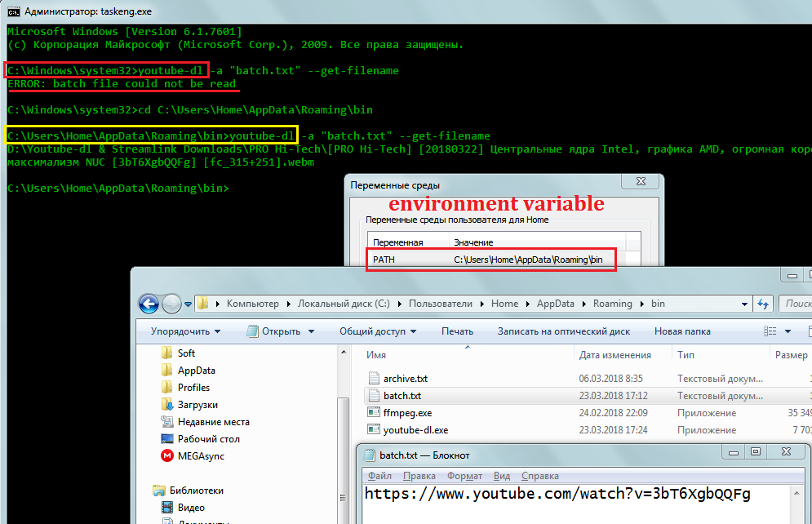Expand the arrow next to Открыть
The width and height of the screenshot is (812, 524).
(311, 331)
